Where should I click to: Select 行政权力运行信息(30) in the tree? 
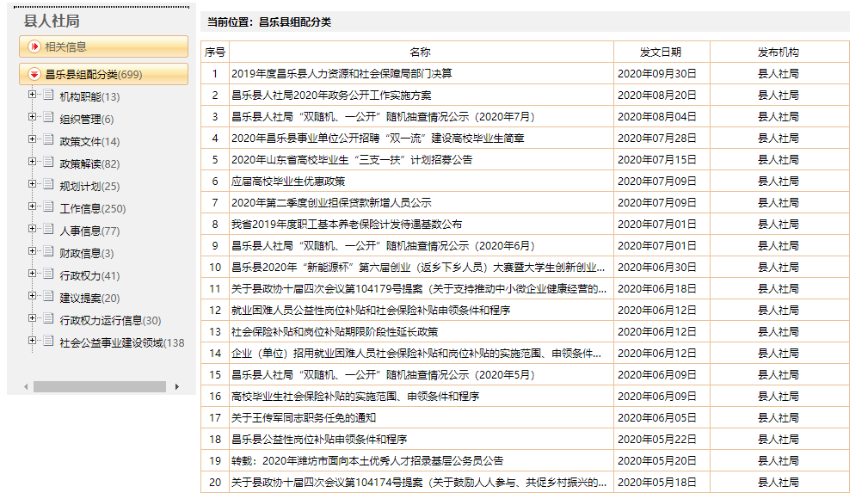pos(110,320)
